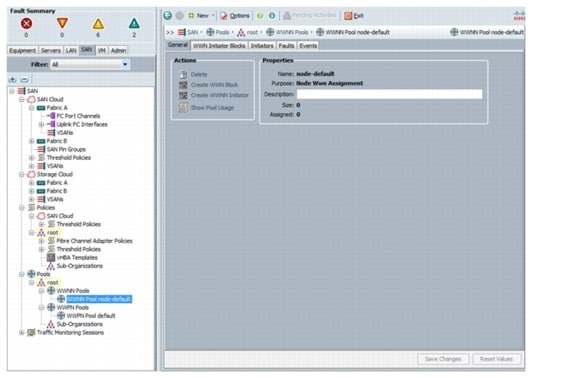Select WWPN Pool default tree item
Viewport: 576px width, 378px height.
click(91, 316)
